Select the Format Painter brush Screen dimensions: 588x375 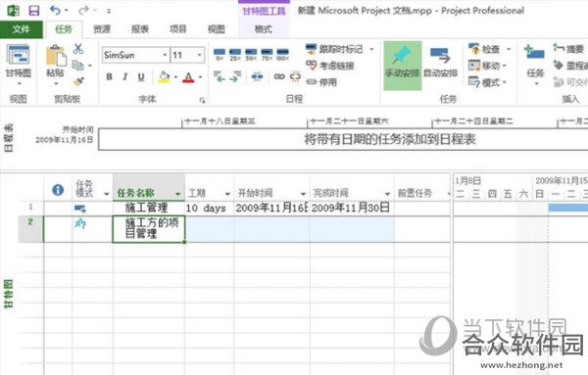click(78, 81)
